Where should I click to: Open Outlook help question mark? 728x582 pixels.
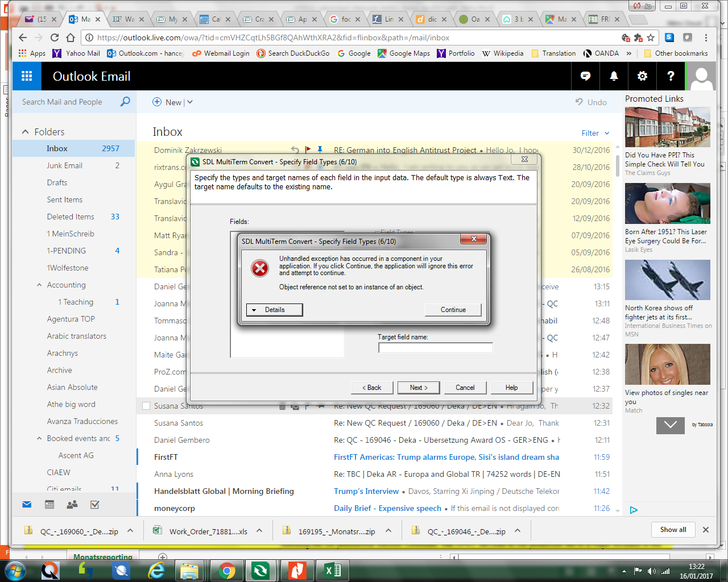coord(671,76)
